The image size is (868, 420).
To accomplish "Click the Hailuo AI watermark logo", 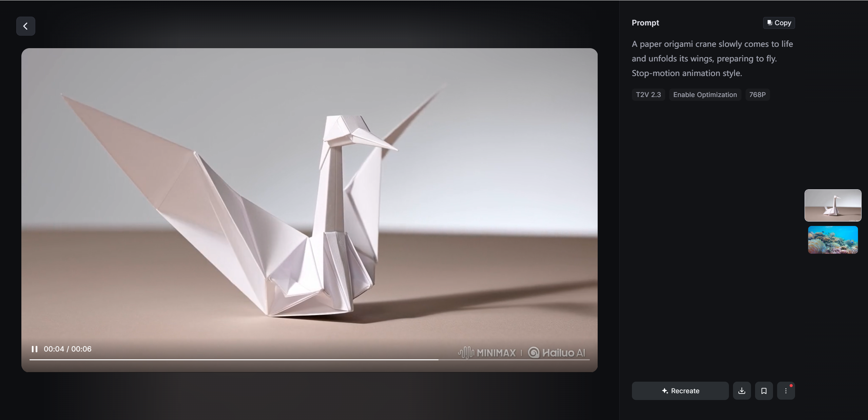I will pyautogui.click(x=556, y=353).
